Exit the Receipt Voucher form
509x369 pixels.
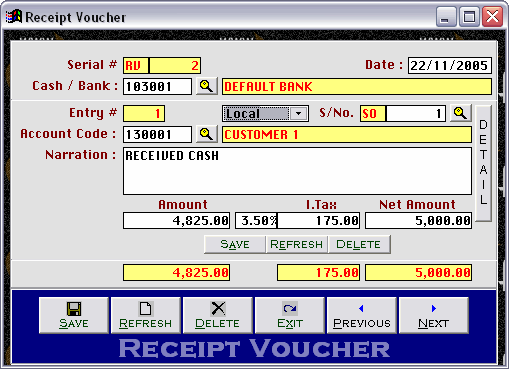[290, 315]
